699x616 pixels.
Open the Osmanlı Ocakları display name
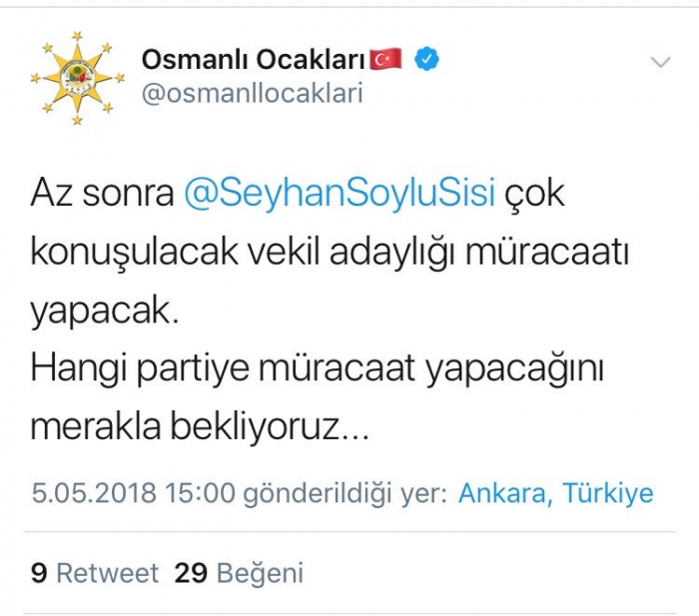(x=254, y=60)
